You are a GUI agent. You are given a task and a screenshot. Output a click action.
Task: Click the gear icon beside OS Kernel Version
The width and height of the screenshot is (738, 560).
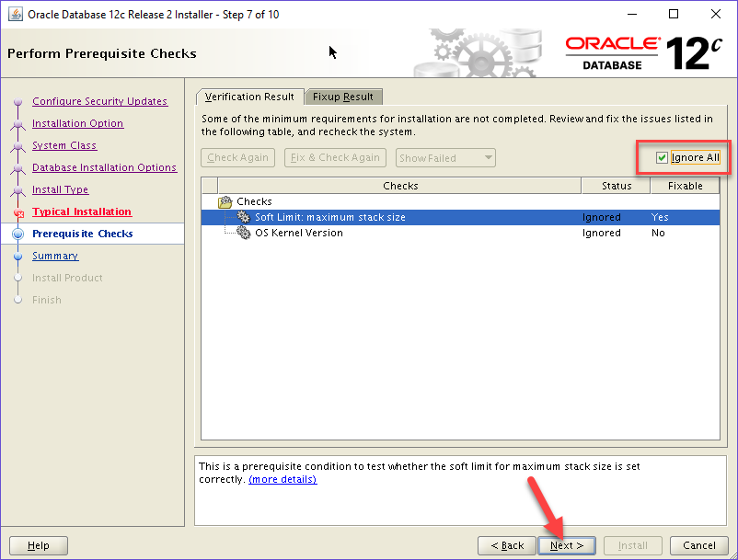pyautogui.click(x=243, y=233)
